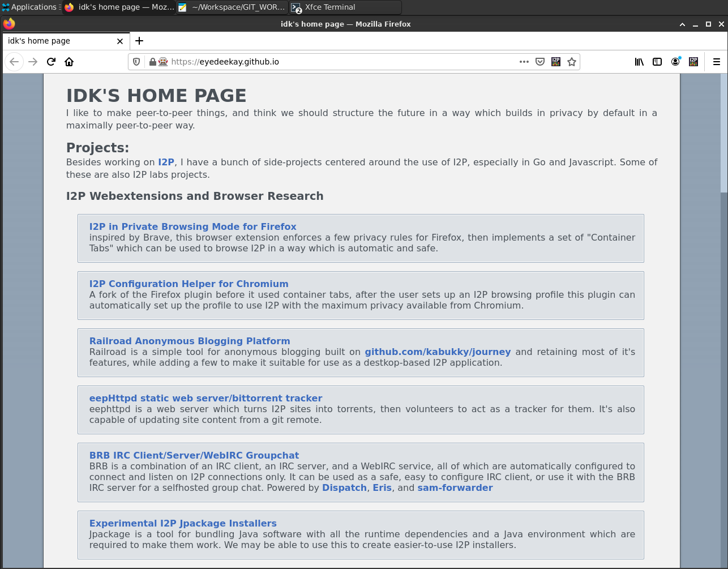Open page actions three-dot menu
The height and width of the screenshot is (569, 728).
pos(524,62)
